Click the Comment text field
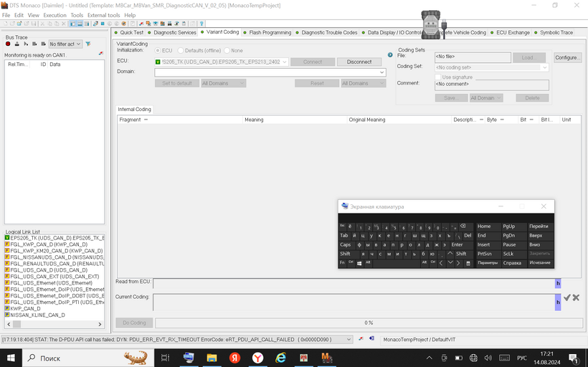 point(492,85)
